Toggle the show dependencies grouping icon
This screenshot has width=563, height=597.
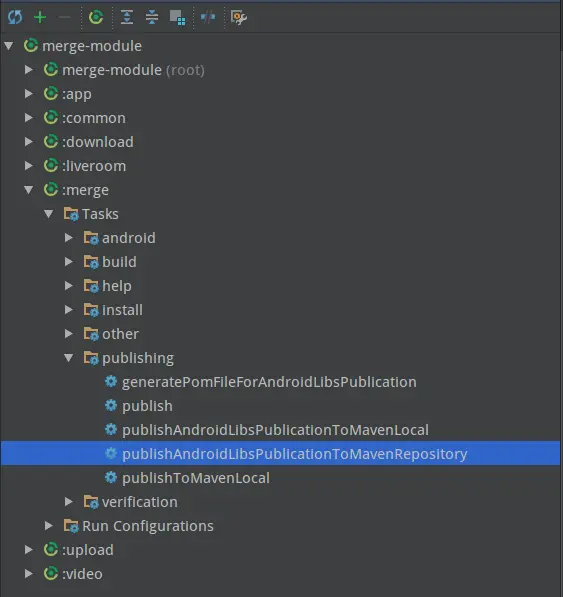(x=177, y=18)
